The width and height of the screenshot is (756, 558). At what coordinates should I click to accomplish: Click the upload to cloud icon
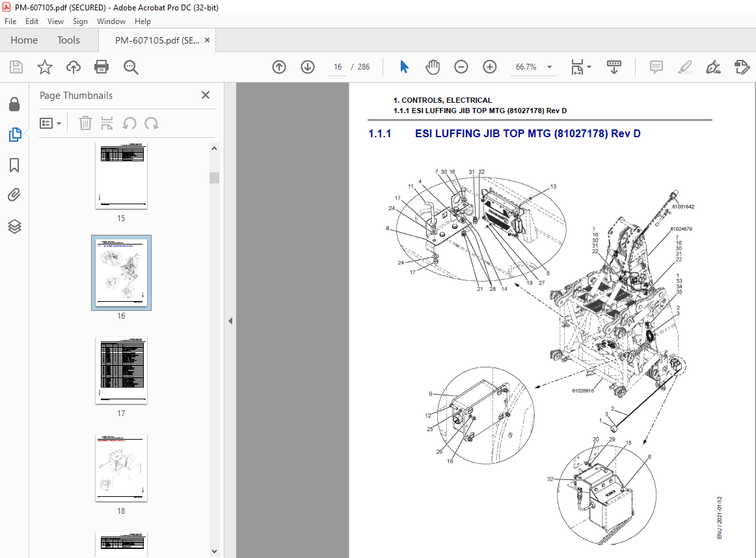(74, 67)
